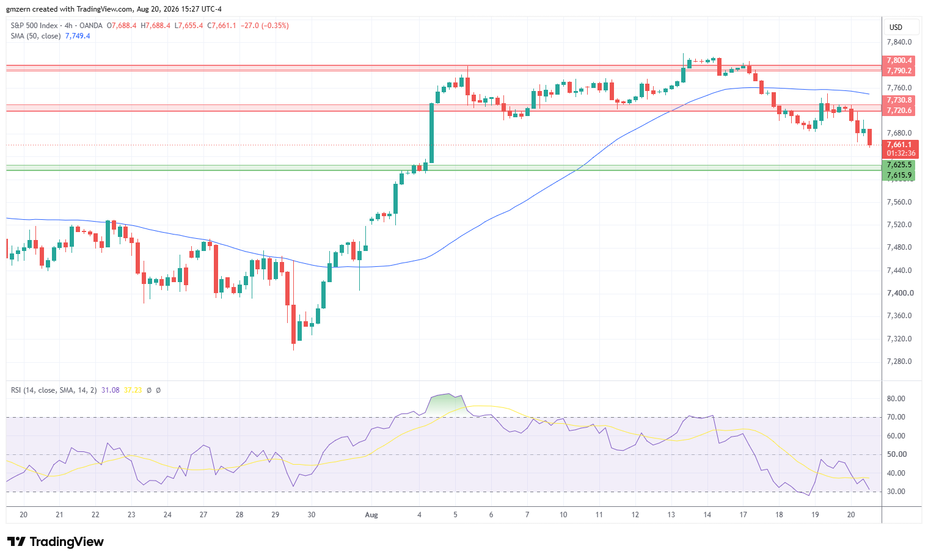Click the "gmzern created with TradingView.com" header text
Screen dimensions: 928x560
[69, 9]
